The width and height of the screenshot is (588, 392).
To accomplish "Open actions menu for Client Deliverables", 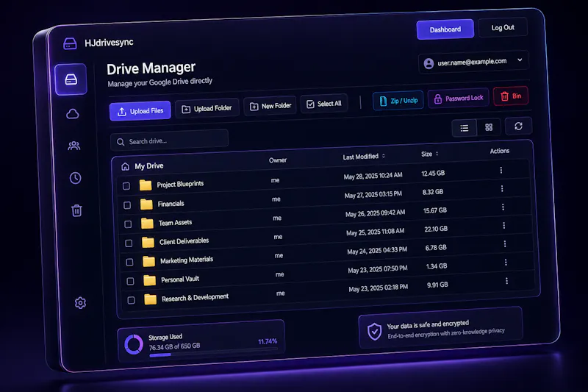I will 504,226.
